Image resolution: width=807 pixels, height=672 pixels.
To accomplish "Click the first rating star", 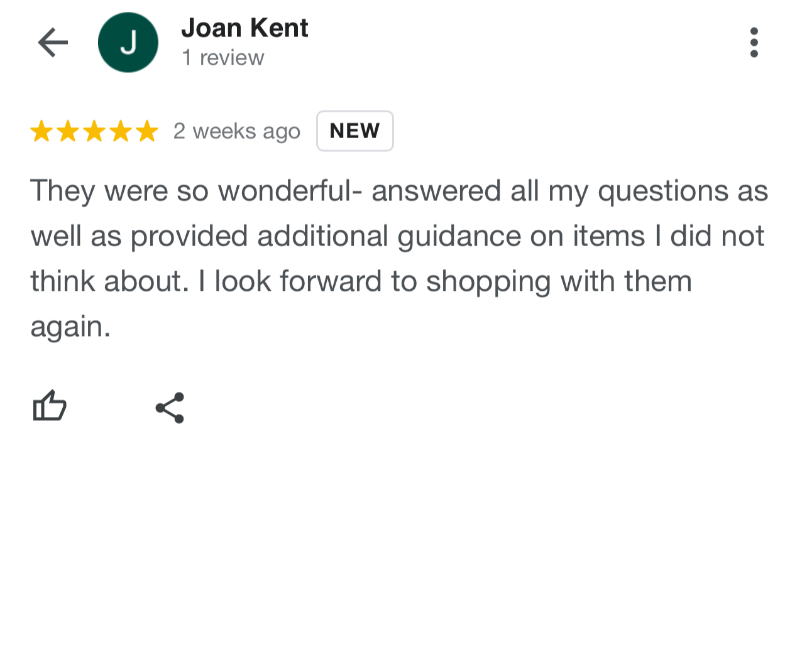I will [x=41, y=131].
